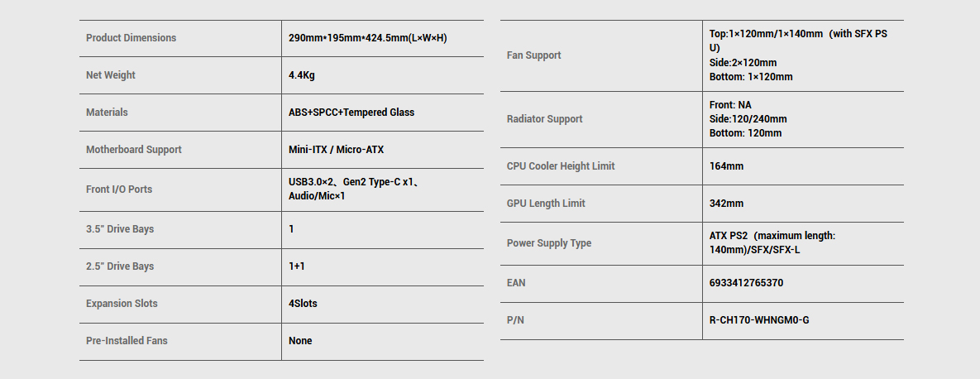
Task: Click the Product Dimensions label
Action: click(x=131, y=37)
